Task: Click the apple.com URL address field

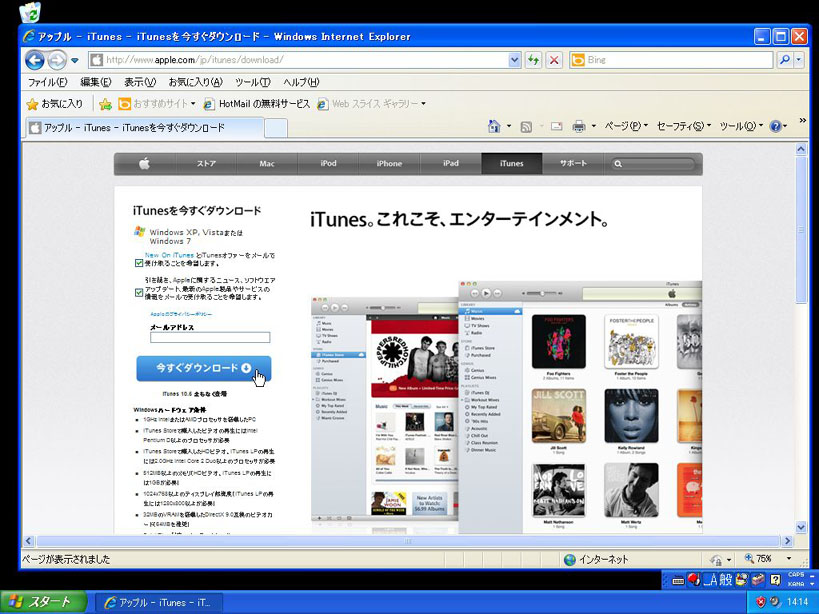Action: click(x=305, y=60)
